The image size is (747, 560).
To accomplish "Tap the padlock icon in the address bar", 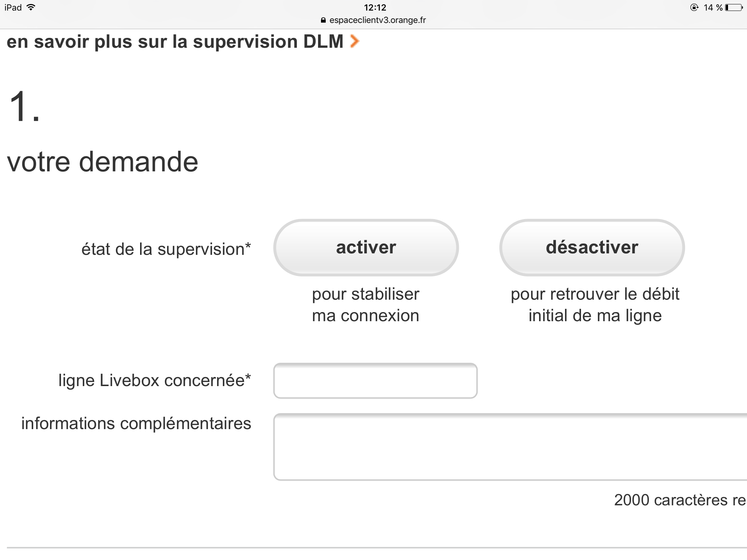I will point(323,20).
